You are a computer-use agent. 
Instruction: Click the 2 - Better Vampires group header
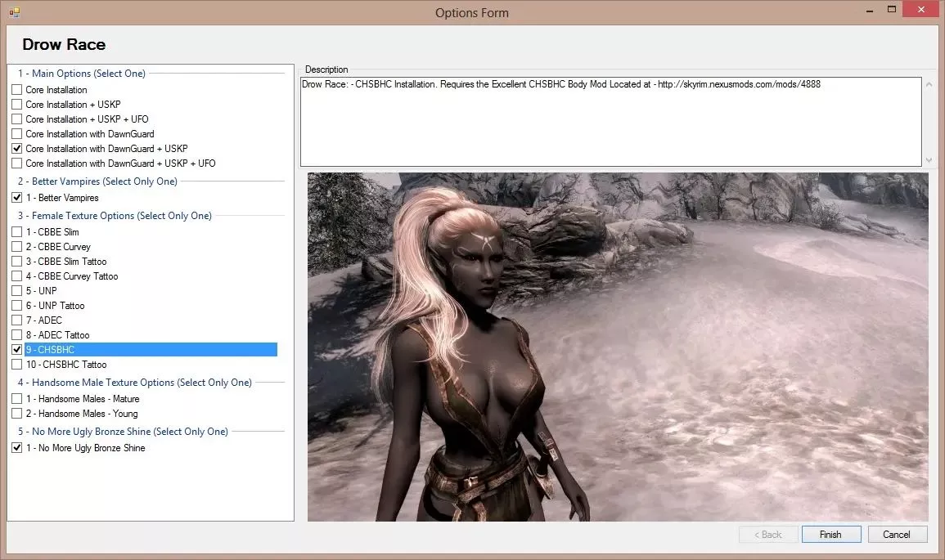(97, 181)
